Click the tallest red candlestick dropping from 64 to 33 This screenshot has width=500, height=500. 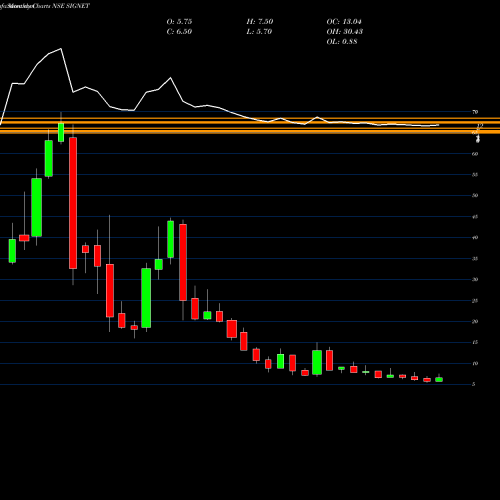pyautogui.click(x=73, y=203)
